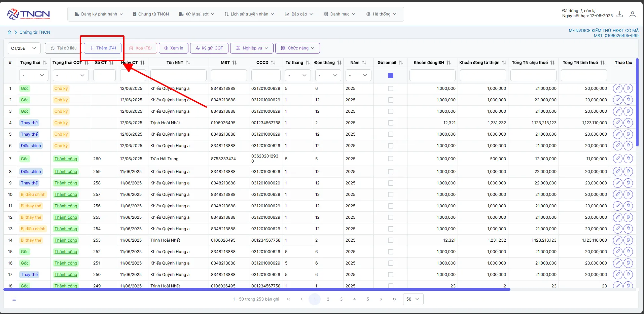Click the Ký gửi CQT button

click(209, 48)
